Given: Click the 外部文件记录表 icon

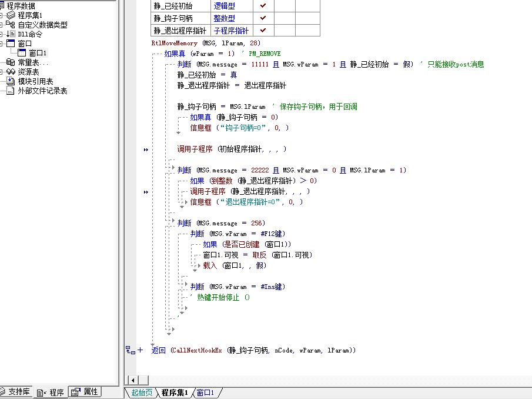Looking at the screenshot, I should coord(11,91).
